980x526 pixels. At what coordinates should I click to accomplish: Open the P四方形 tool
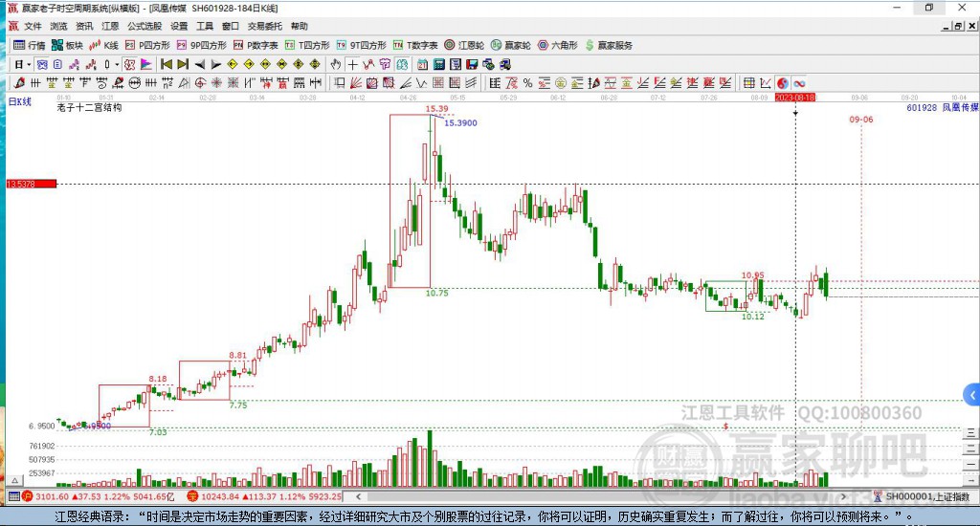147,45
